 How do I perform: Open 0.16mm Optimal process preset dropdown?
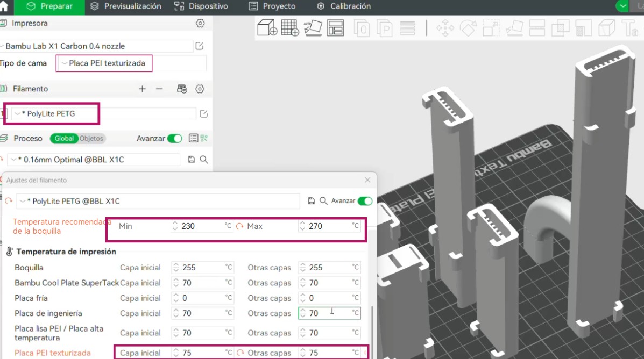coord(95,160)
